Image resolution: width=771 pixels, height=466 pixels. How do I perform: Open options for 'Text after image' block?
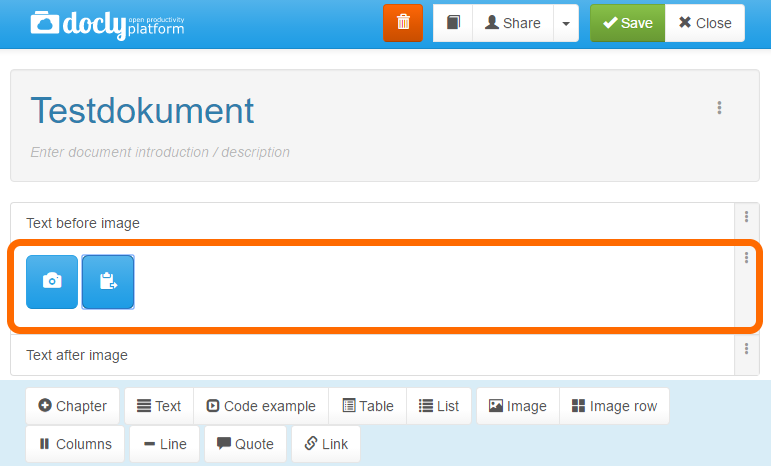coord(746,349)
